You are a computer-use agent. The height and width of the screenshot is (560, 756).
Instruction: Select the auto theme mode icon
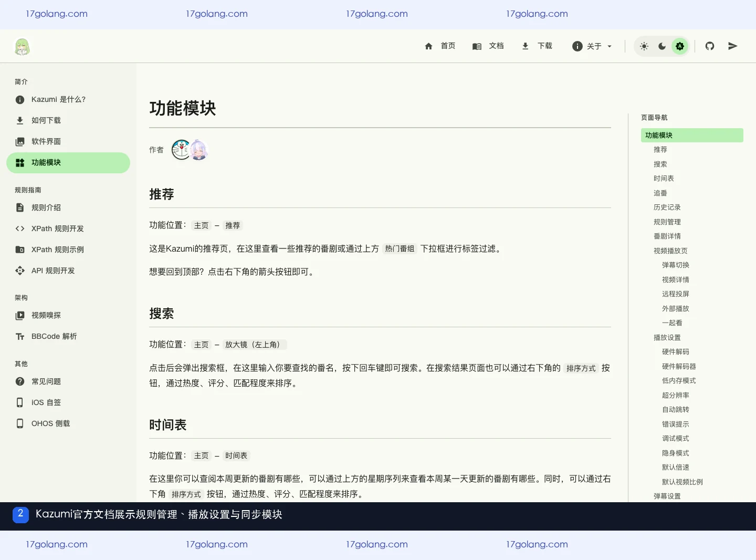[680, 46]
